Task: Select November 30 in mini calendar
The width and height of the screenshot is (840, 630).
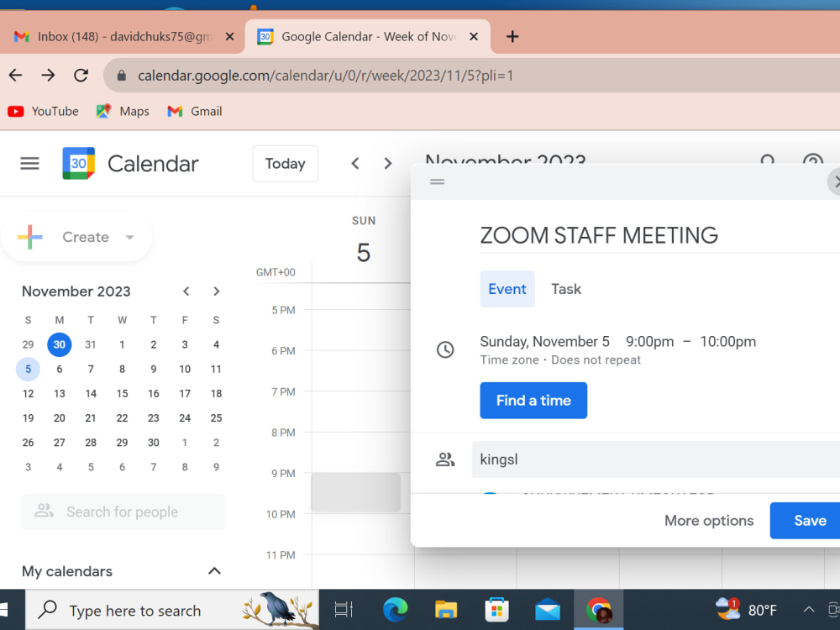Action: 153,443
